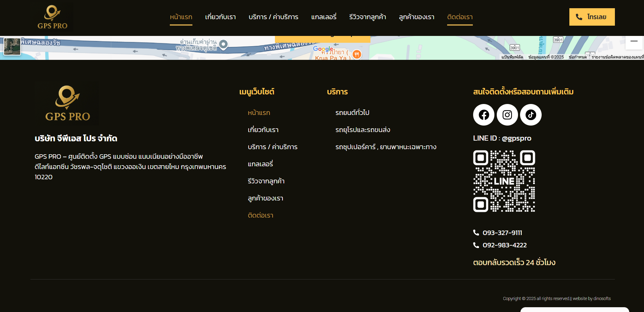This screenshot has width=644, height=312.
Task: Click the large GPS PRO footer logo
Action: (67, 103)
